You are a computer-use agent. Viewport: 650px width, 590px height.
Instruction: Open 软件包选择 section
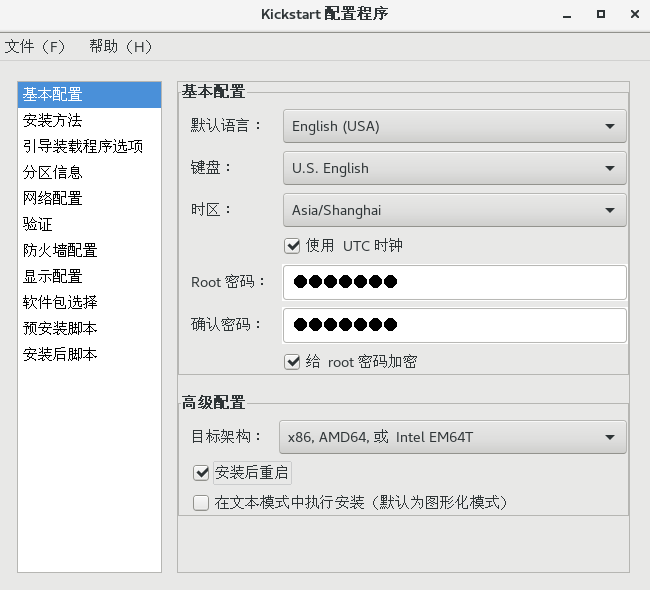[90, 302]
